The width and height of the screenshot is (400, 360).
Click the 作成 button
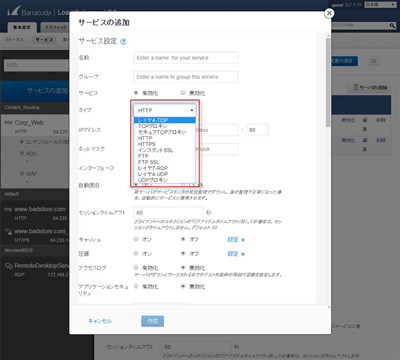(x=152, y=321)
